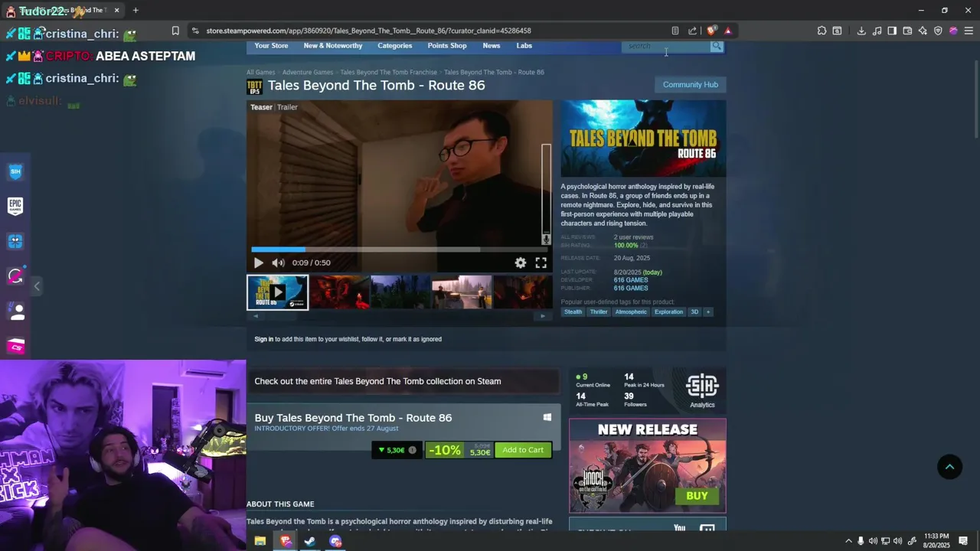Open Labs in Steam navigation
Viewport: 980px width, 551px height.
point(524,46)
